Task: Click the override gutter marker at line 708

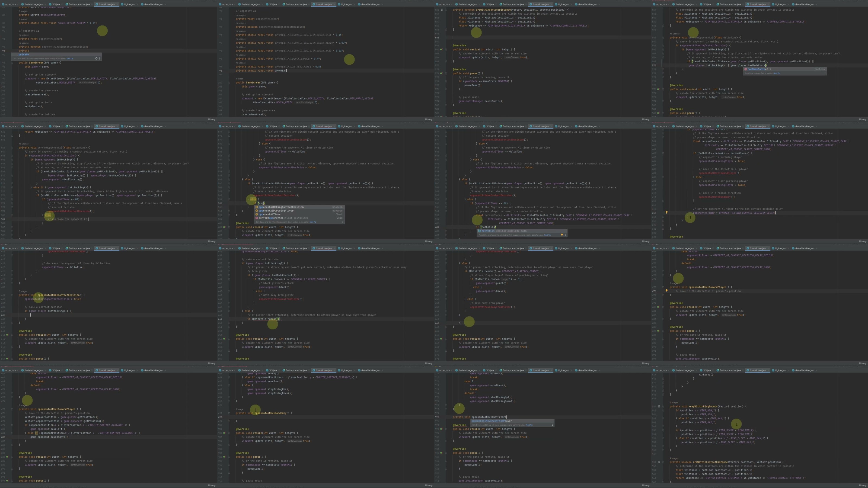Action: click(x=224, y=457)
